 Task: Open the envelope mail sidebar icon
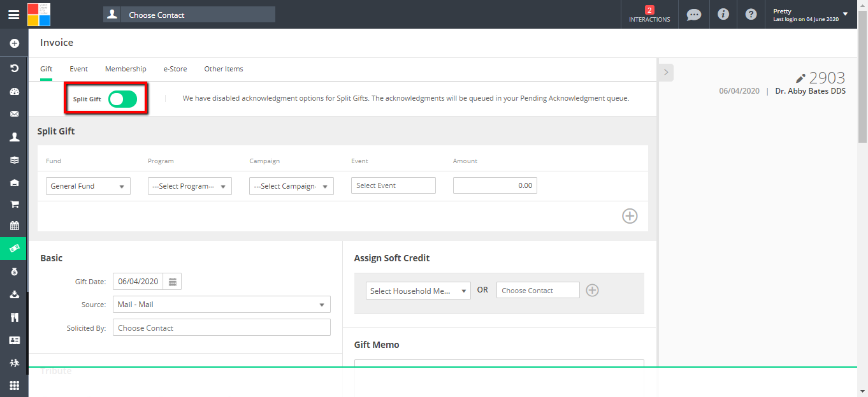14,114
